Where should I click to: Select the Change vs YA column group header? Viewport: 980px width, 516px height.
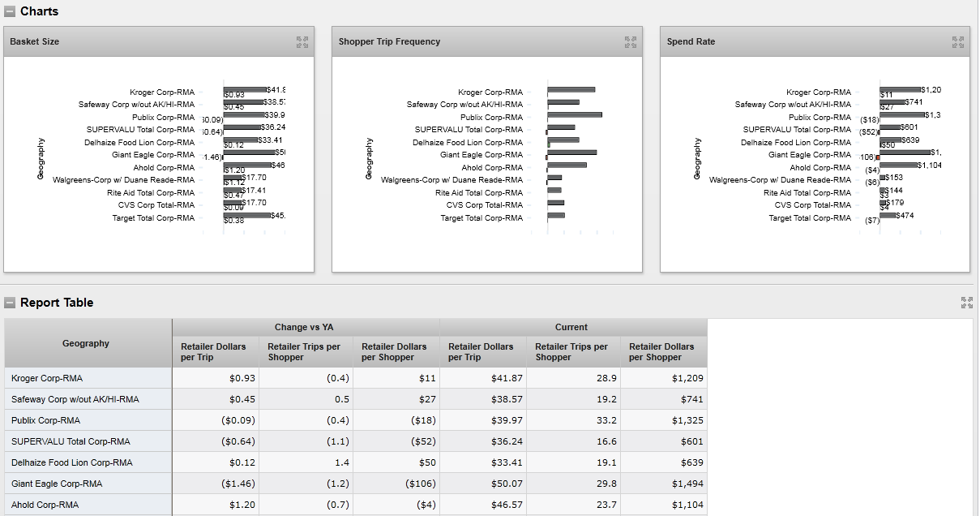pos(305,327)
